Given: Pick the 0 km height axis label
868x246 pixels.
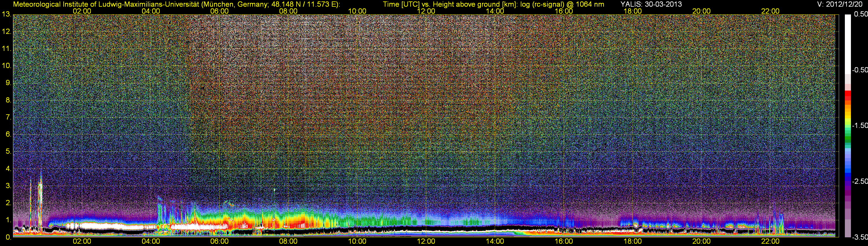Looking at the screenshot, I should coord(8,237).
